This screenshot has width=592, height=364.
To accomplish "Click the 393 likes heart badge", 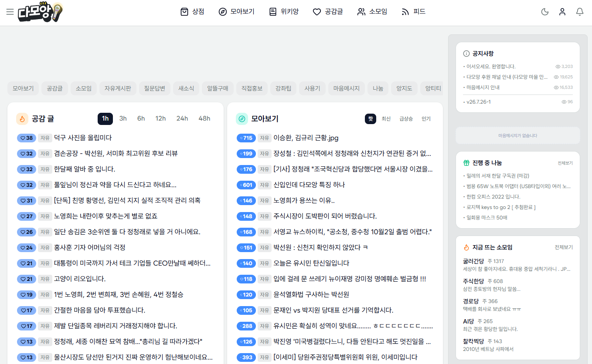I will 246,357.
